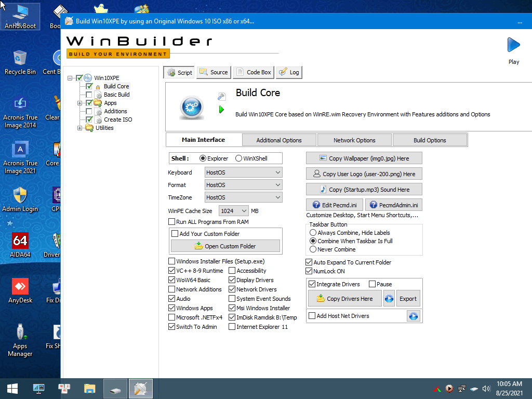The image size is (532, 399).
Task: Click the wrench edit-script icon
Action: coord(221,96)
